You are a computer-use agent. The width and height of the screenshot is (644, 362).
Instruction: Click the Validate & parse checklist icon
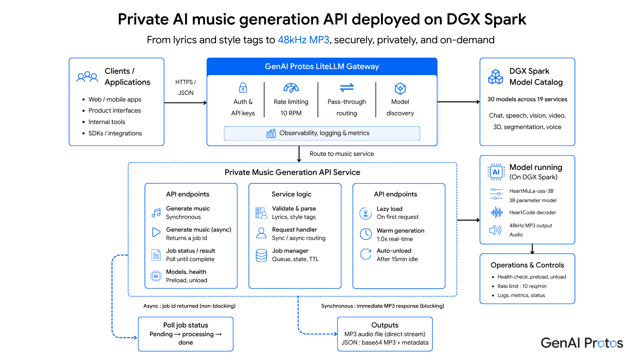261,213
